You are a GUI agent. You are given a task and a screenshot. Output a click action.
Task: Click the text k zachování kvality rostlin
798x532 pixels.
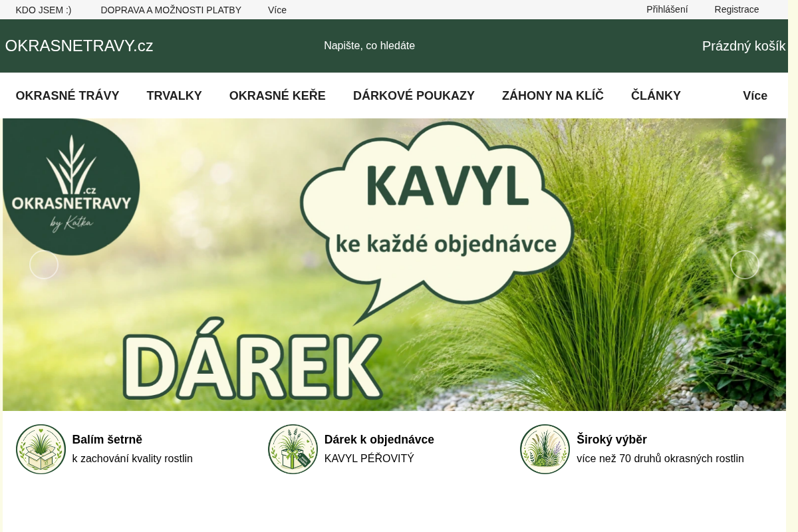(132, 459)
